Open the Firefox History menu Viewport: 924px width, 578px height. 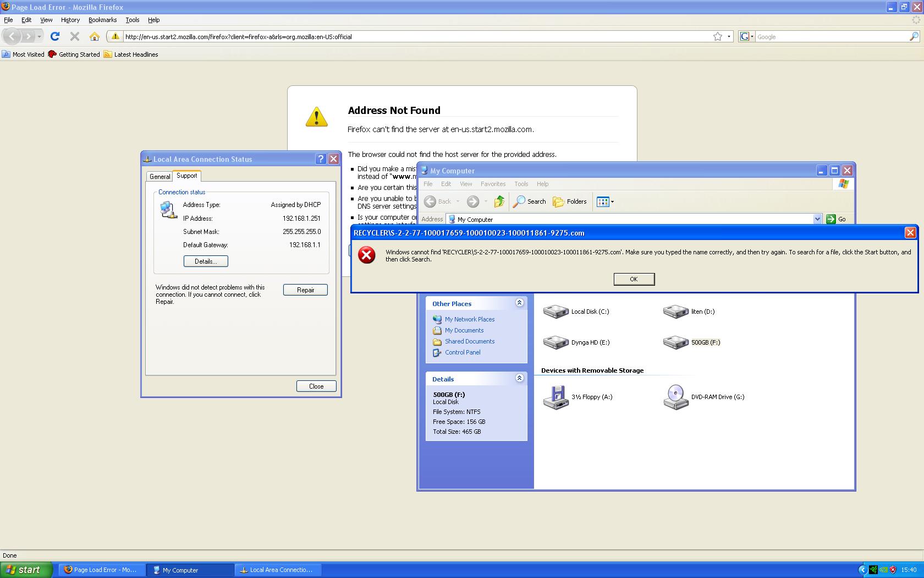(x=70, y=20)
